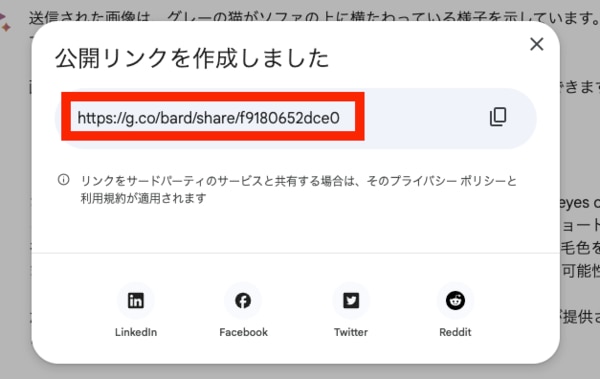600x379 pixels.
Task: Click the Reddit label text
Action: (x=455, y=332)
